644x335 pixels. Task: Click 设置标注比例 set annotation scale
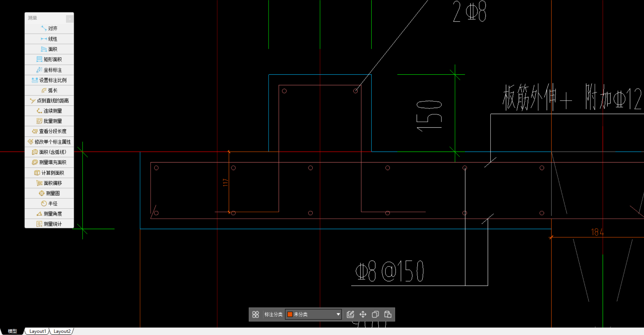(49, 80)
